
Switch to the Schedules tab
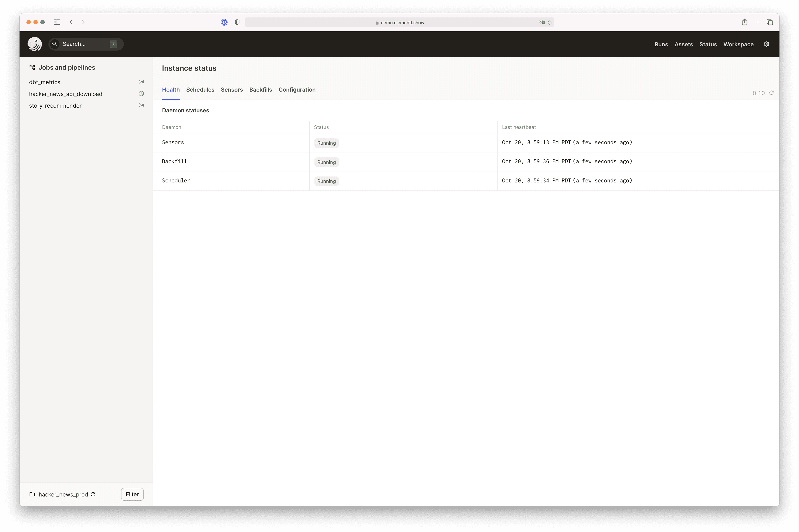coord(200,90)
